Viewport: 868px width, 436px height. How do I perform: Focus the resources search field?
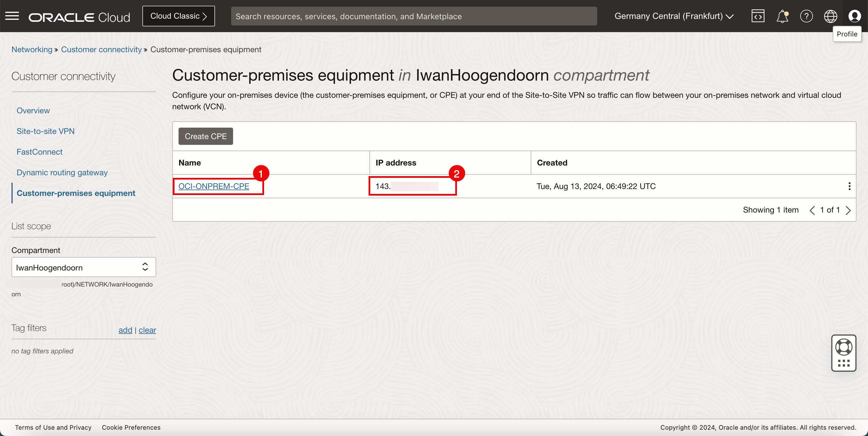[413, 16]
